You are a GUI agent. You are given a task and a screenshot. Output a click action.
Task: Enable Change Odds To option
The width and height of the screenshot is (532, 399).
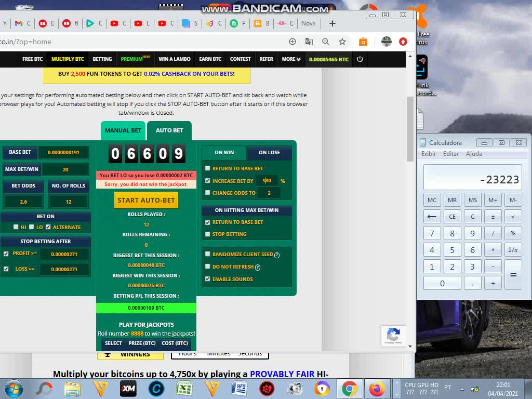click(x=208, y=193)
